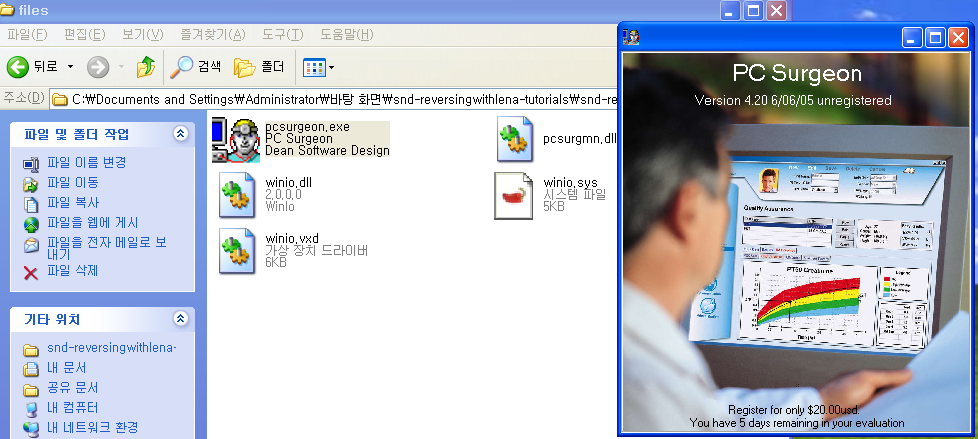Click the copy file task icon
The width and height of the screenshot is (978, 439).
(31, 205)
